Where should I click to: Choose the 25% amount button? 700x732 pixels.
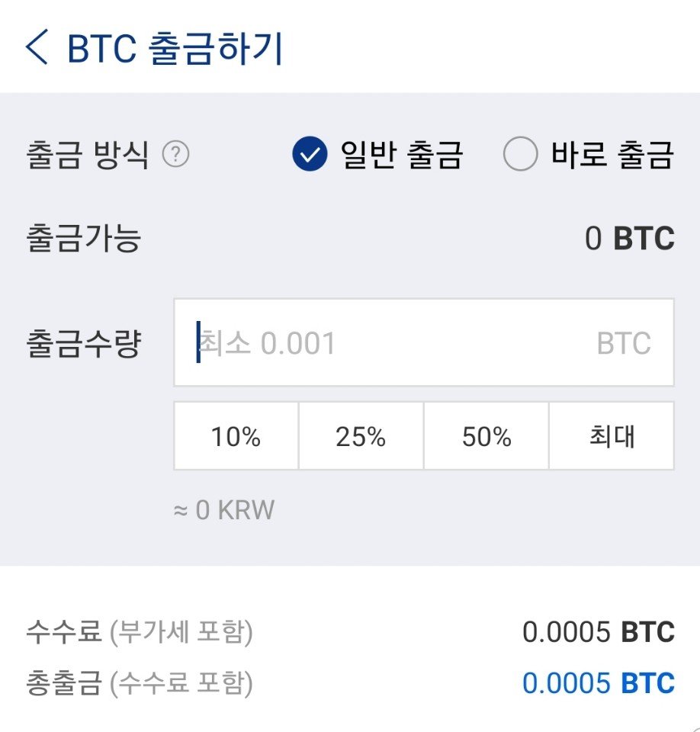tap(361, 436)
